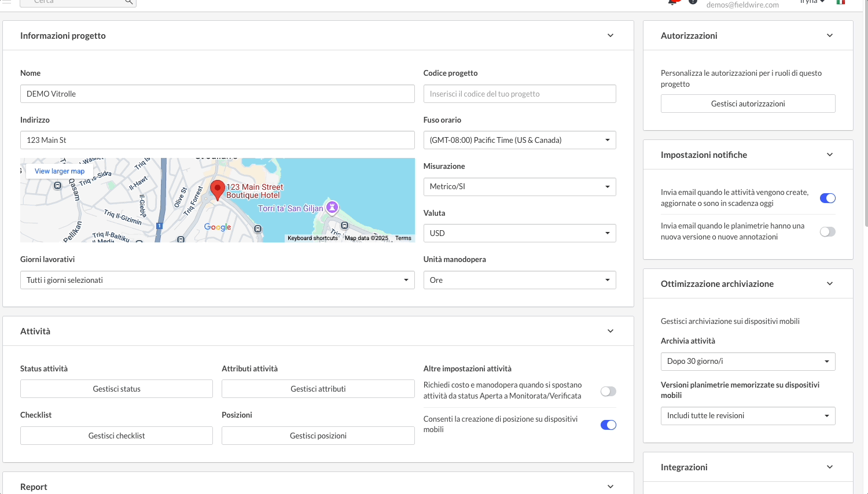Click the Codice progetto input field
The width and height of the screenshot is (868, 494).
[x=519, y=94]
